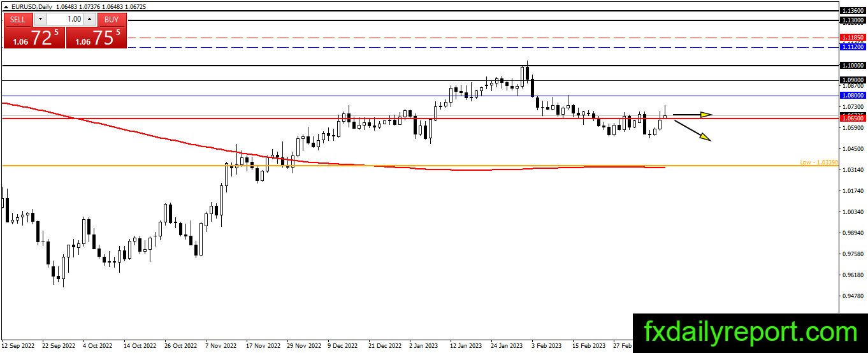Viewport: 868px width, 353px height.
Task: Click 1.07300 on the price scale
Action: pos(853,106)
